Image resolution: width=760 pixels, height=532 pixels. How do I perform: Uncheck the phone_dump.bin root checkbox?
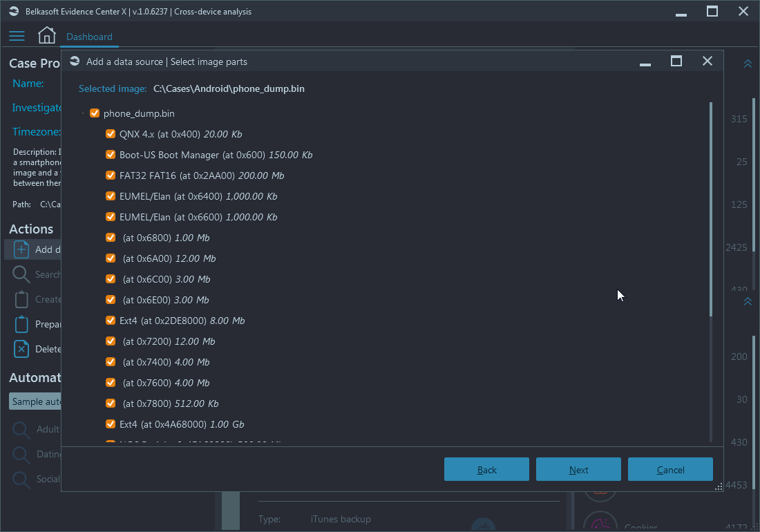(x=95, y=113)
